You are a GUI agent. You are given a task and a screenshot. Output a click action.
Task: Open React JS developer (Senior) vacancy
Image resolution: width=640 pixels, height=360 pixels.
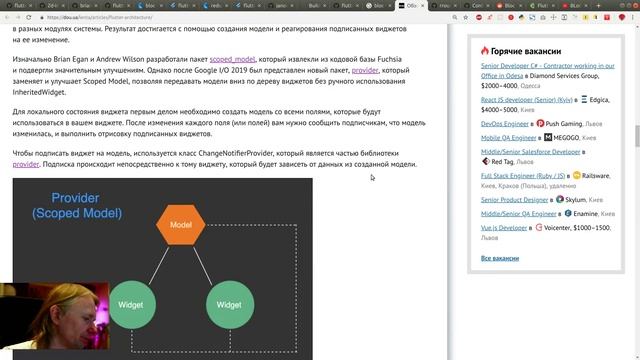[x=527, y=100]
